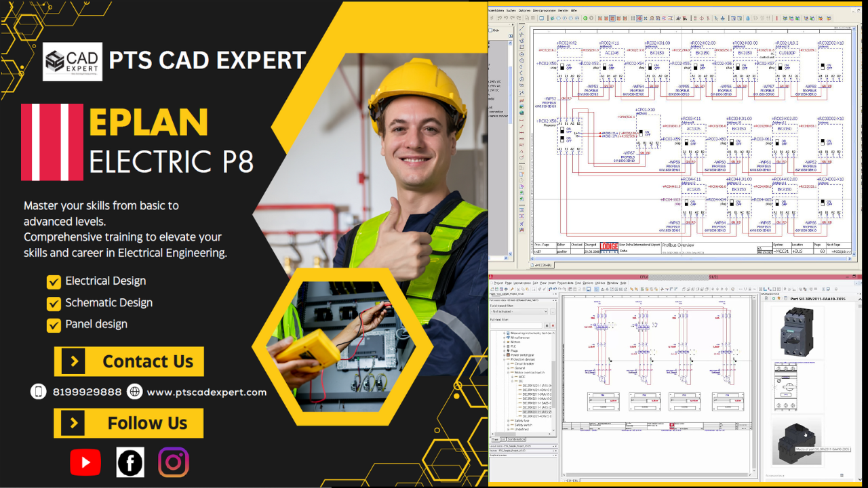868x488 pixels.
Task: Open the 'Not activated' field-based filter dropdown
Action: (x=519, y=311)
